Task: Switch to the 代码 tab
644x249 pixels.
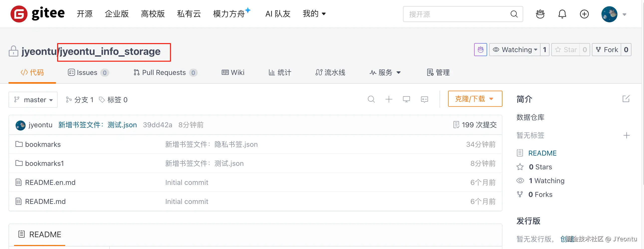Action: click(32, 73)
